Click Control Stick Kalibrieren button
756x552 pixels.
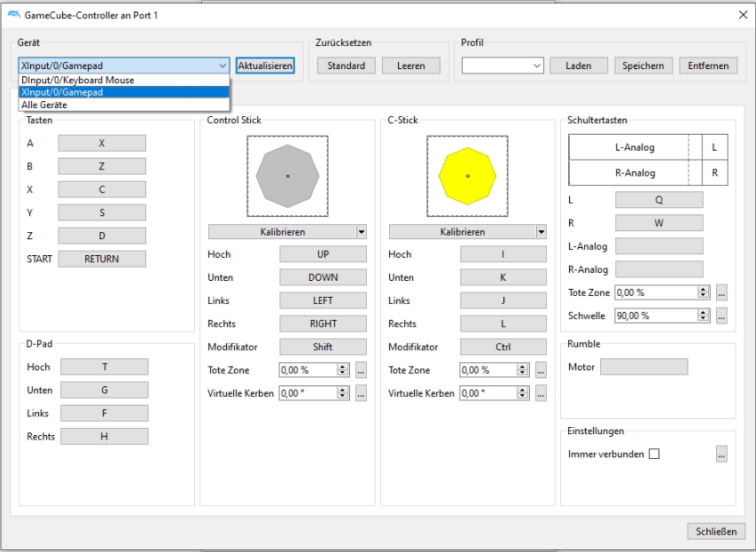tap(283, 232)
